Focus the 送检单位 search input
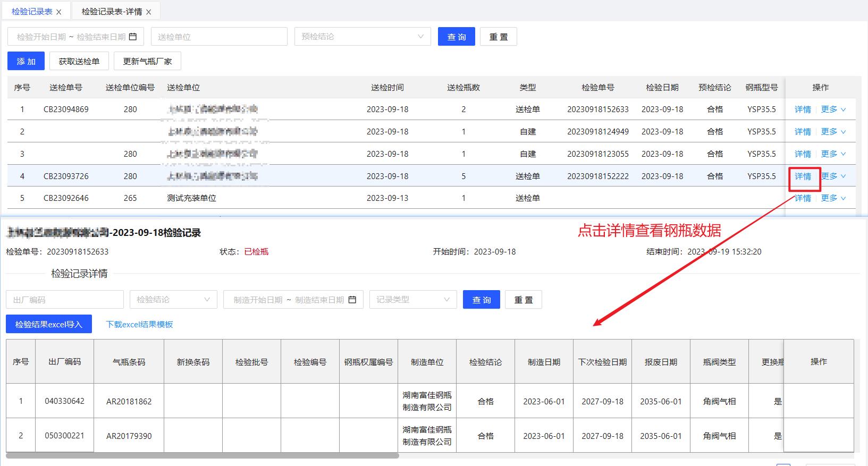 point(219,37)
